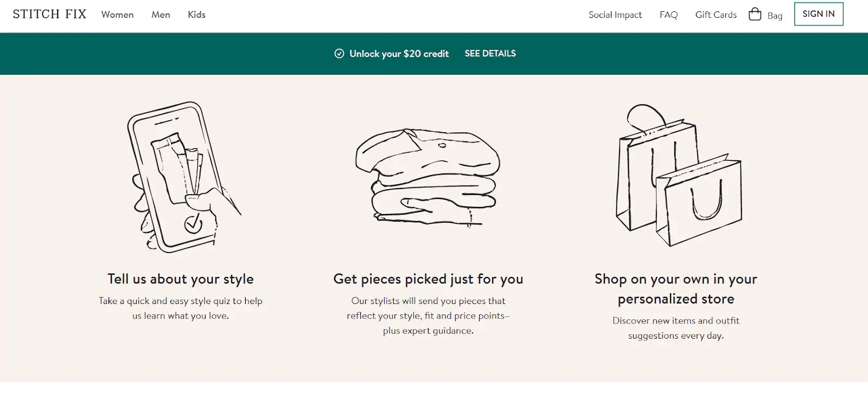This screenshot has width=868, height=407.
Task: Click the Bag text label
Action: coord(775,16)
